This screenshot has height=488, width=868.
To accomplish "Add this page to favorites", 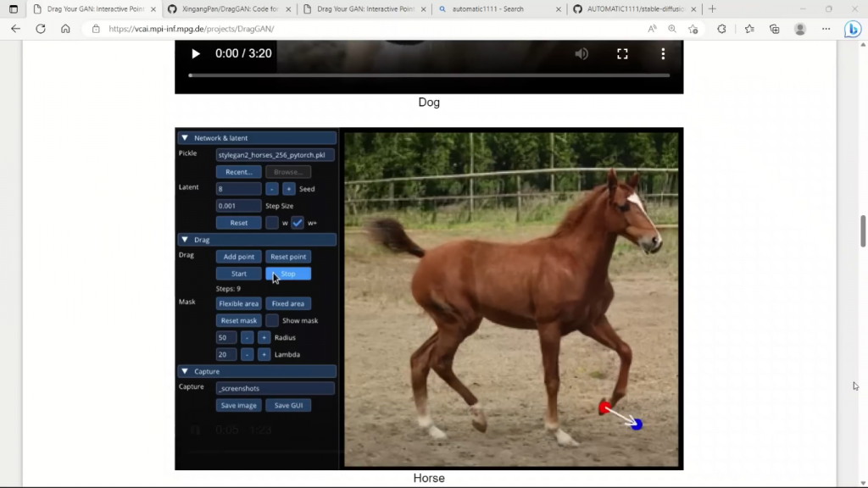I will coord(693,29).
